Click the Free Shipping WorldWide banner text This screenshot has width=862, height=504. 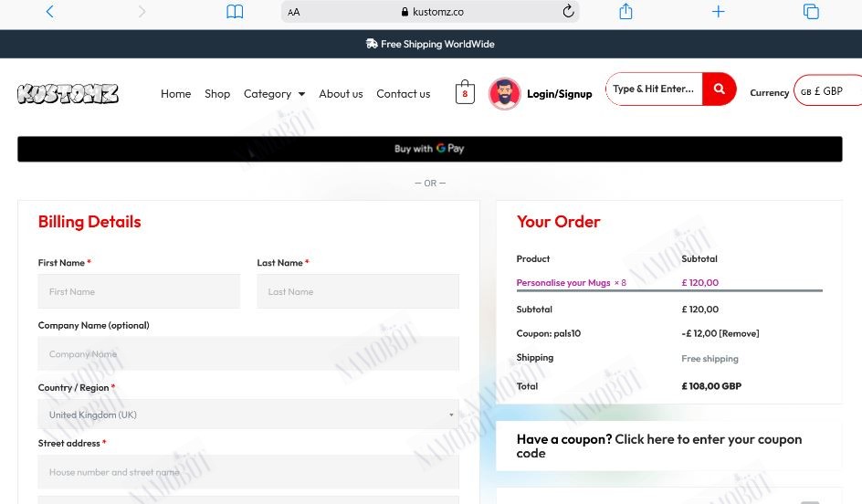tap(437, 44)
